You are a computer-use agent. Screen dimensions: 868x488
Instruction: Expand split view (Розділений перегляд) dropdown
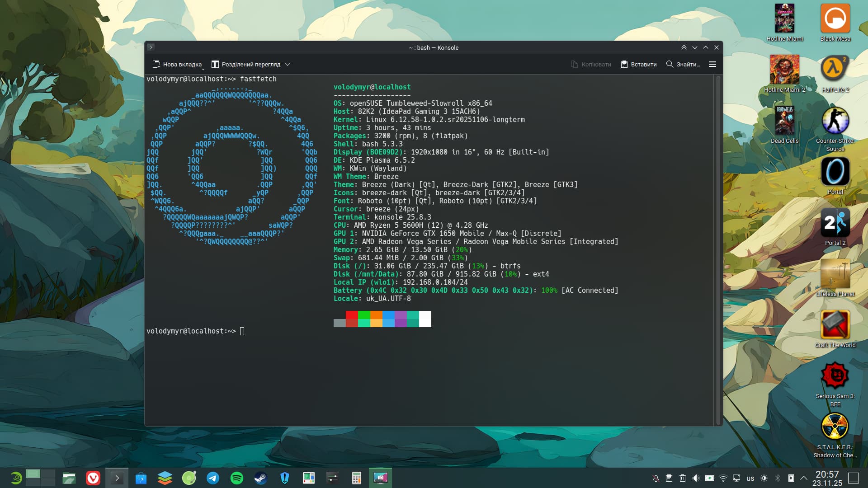288,64
